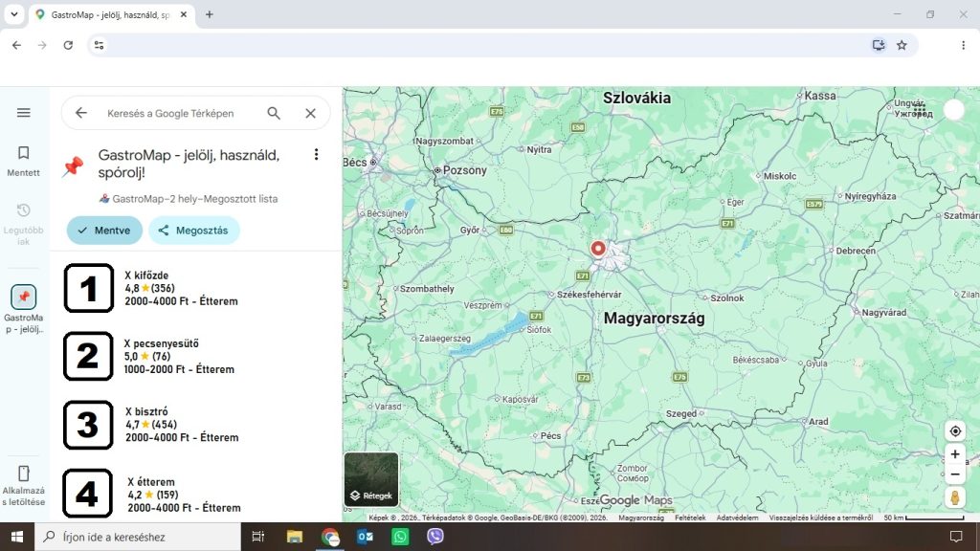Viewport: 980px width, 551px height.
Task: Click the Pécs city label
Action: [550, 435]
